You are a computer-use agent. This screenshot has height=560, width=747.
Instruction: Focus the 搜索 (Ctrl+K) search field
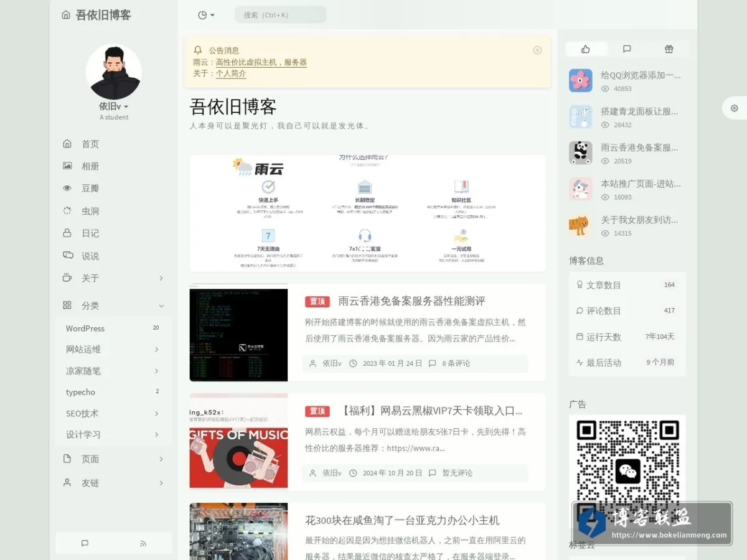[280, 15]
